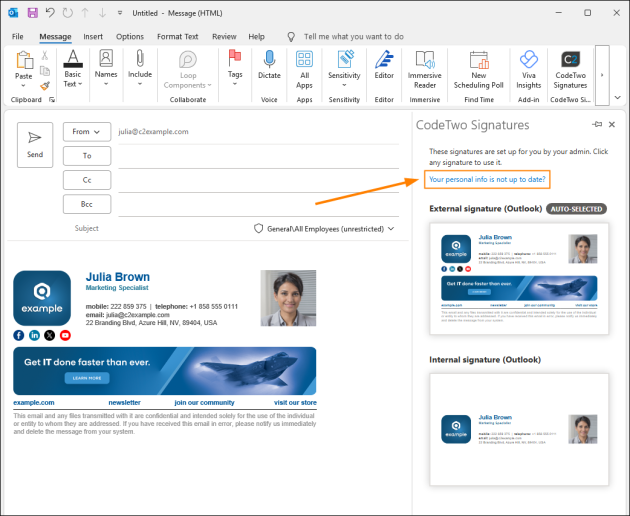Click the Copy icon in Clipboard group
Image resolution: width=630 pixels, height=516 pixels.
(x=45, y=71)
